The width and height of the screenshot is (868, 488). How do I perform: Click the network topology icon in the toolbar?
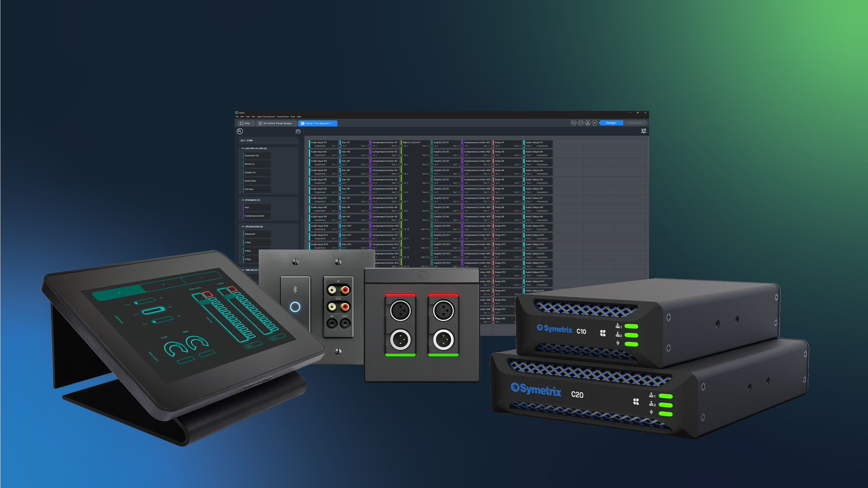pyautogui.click(x=588, y=123)
